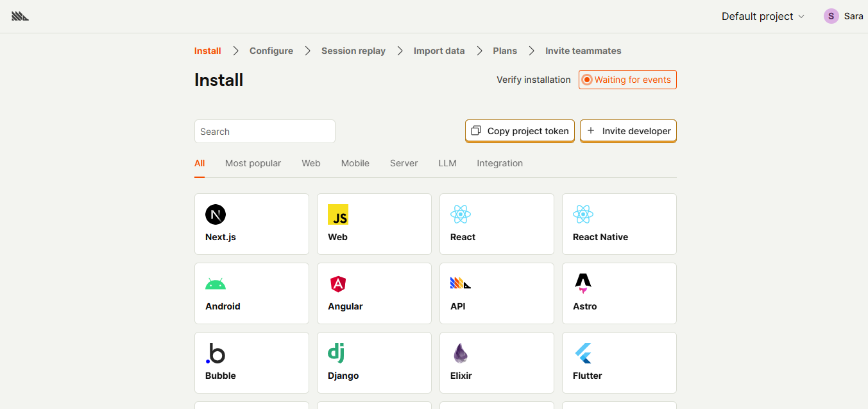Click the Search input field
Screen dimensions: 868x409
[x=265, y=131]
